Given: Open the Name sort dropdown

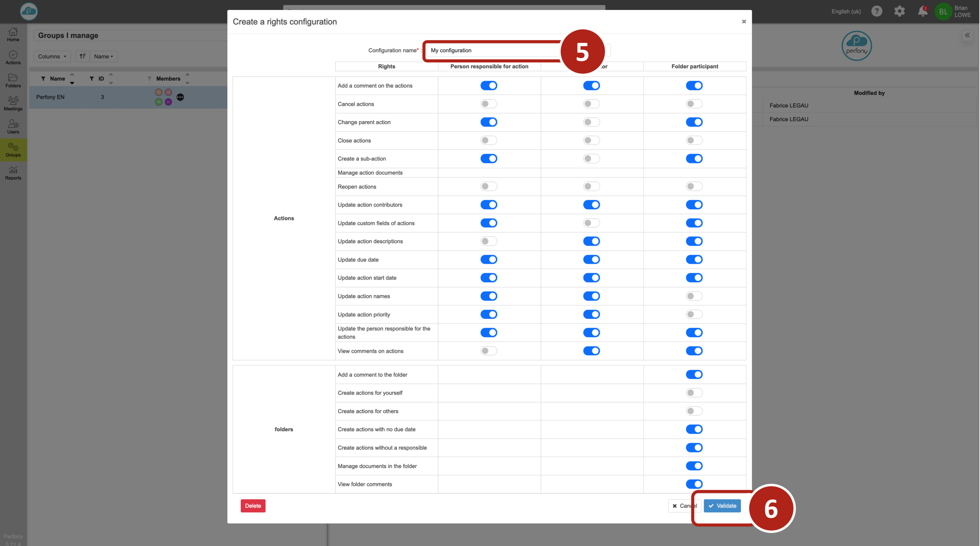Looking at the screenshot, I should tap(103, 56).
